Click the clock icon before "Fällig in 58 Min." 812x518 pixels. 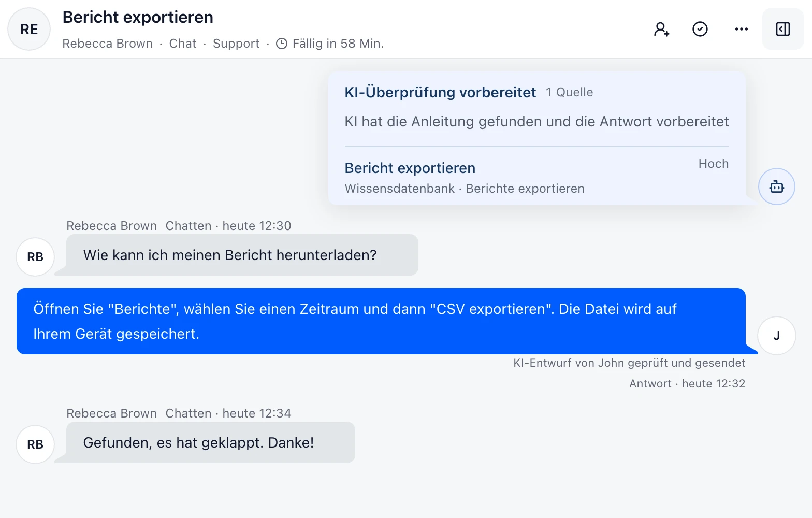282,44
